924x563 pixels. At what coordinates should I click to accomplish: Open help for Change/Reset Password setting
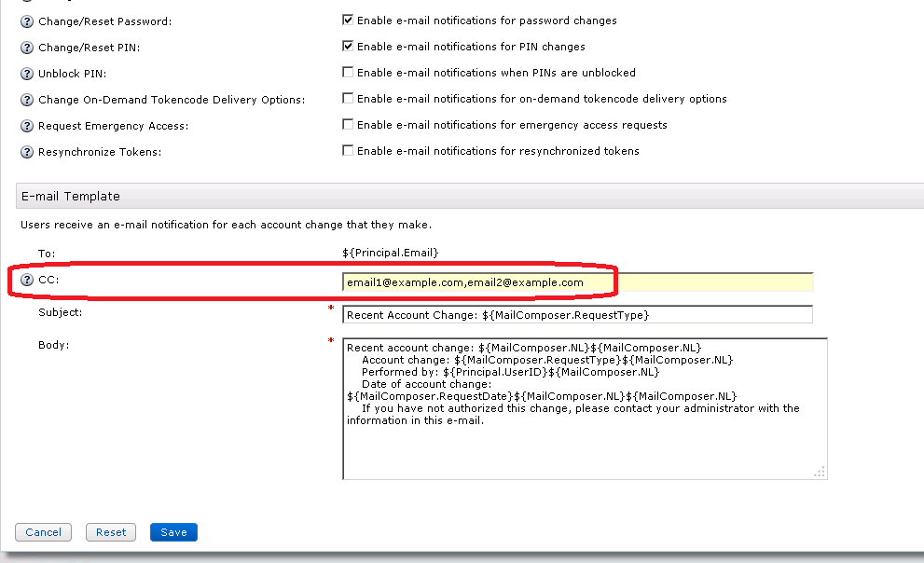point(26,21)
